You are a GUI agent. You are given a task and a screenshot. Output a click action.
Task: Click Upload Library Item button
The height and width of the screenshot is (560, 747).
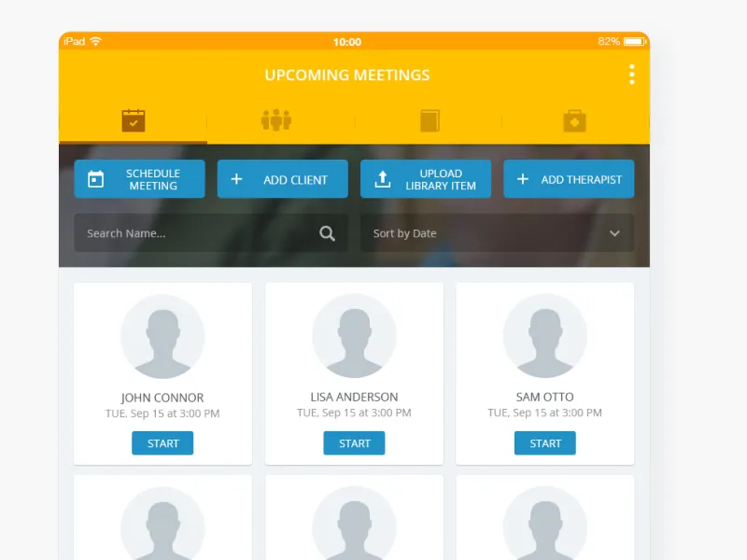[426, 179]
